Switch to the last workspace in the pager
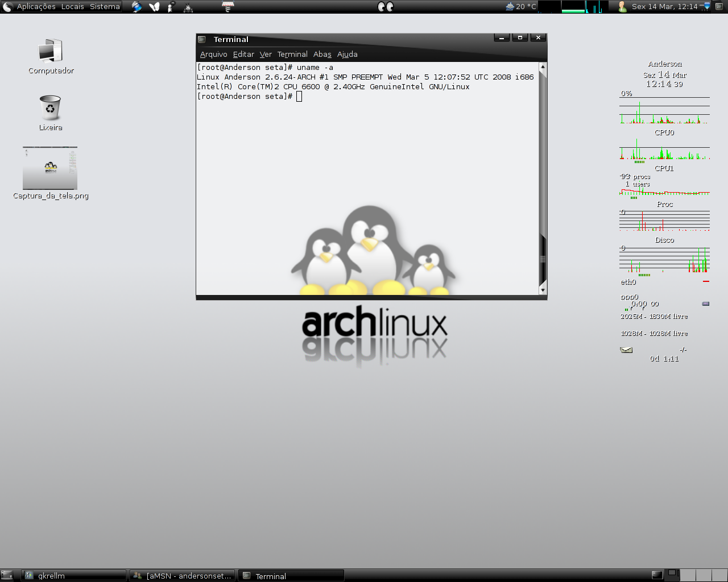728x582 pixels. point(719,575)
